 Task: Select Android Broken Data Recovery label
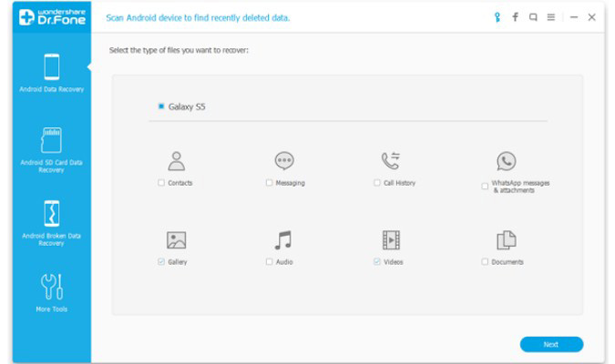[51, 239]
